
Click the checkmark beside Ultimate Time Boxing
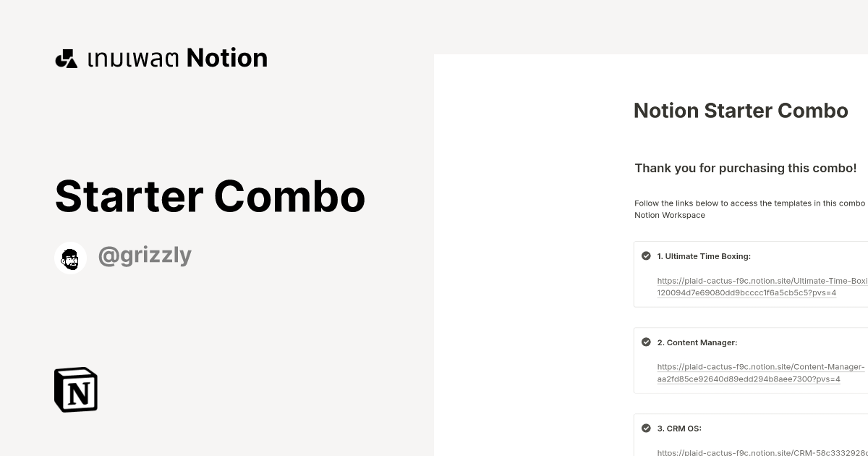(646, 256)
